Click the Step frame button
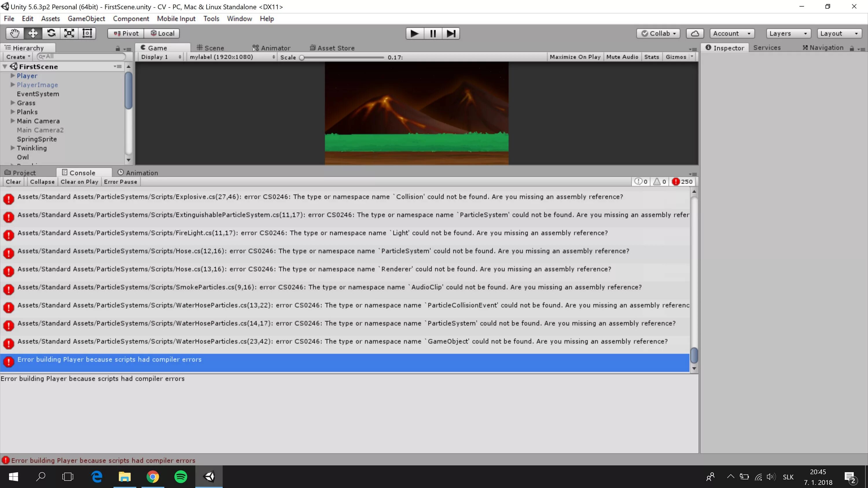The image size is (868, 488). pyautogui.click(x=451, y=33)
